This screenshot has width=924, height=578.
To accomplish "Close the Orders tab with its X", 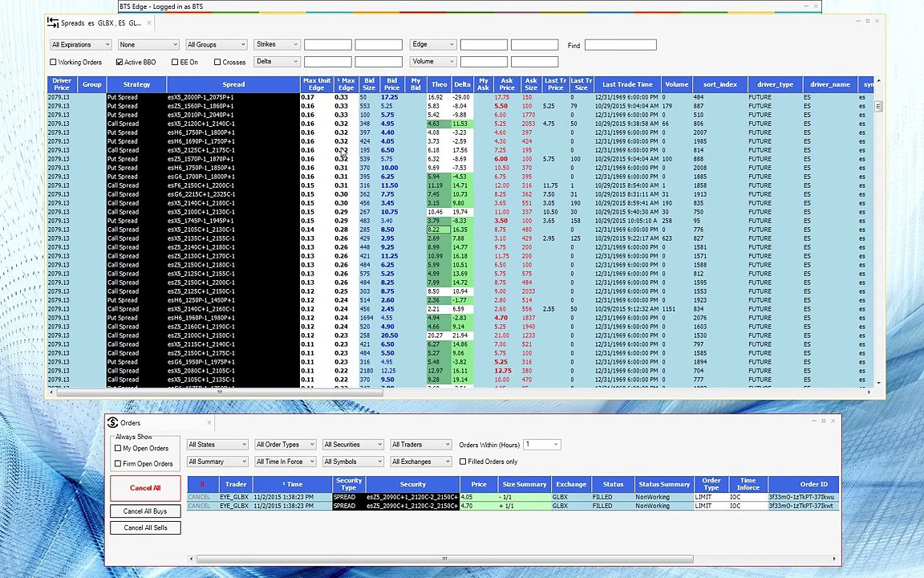I will coord(209,422).
